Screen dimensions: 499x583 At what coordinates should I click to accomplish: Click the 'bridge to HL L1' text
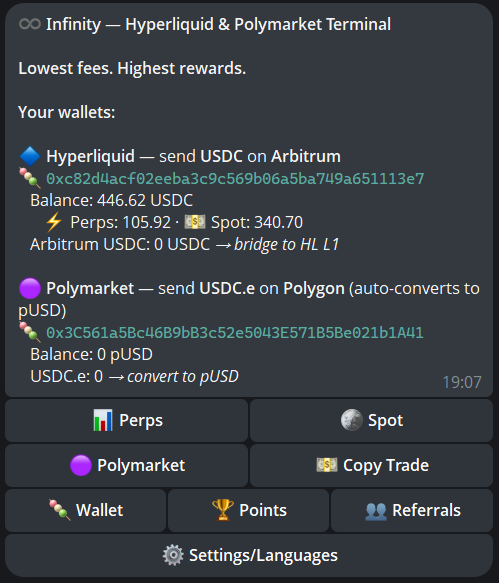click(x=286, y=245)
